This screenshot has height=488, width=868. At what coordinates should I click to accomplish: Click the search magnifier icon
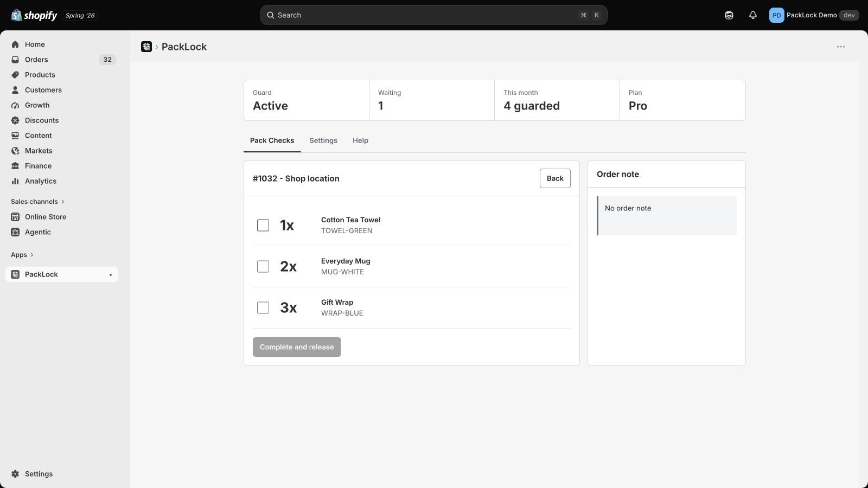(270, 15)
